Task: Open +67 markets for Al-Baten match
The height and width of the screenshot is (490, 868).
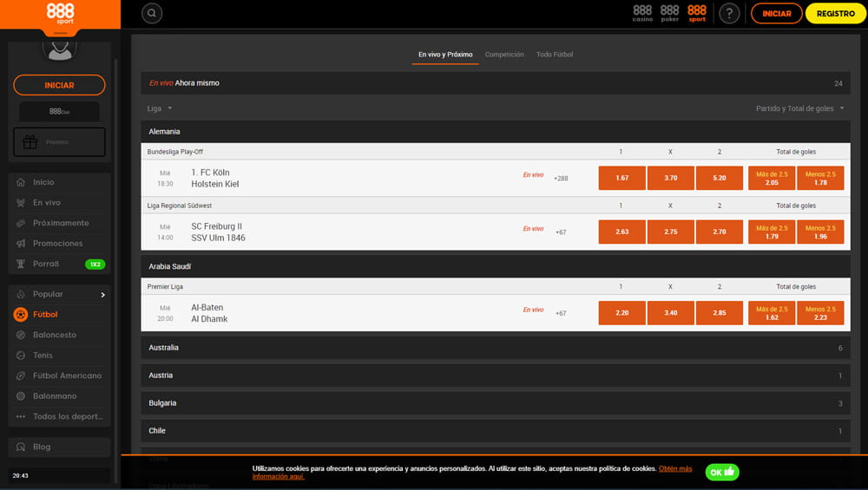Action: [x=561, y=313]
